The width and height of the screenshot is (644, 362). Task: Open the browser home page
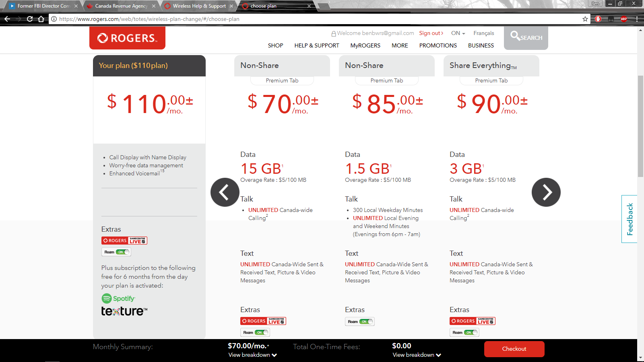point(41,19)
